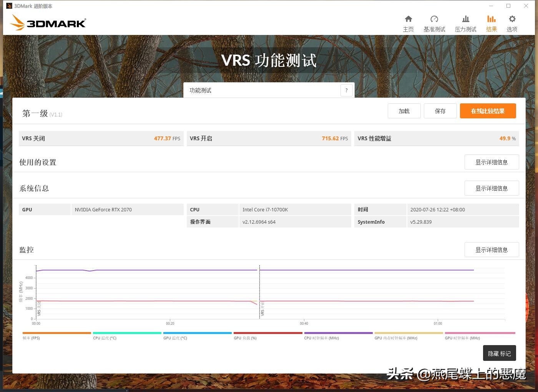538x392 pixels.
Task: Expand 使用的设置 details with 显示详细信息
Action: pyautogui.click(x=492, y=162)
